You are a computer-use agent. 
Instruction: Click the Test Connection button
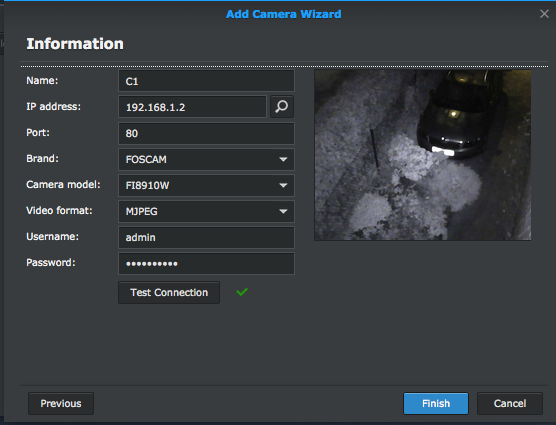coord(169,292)
